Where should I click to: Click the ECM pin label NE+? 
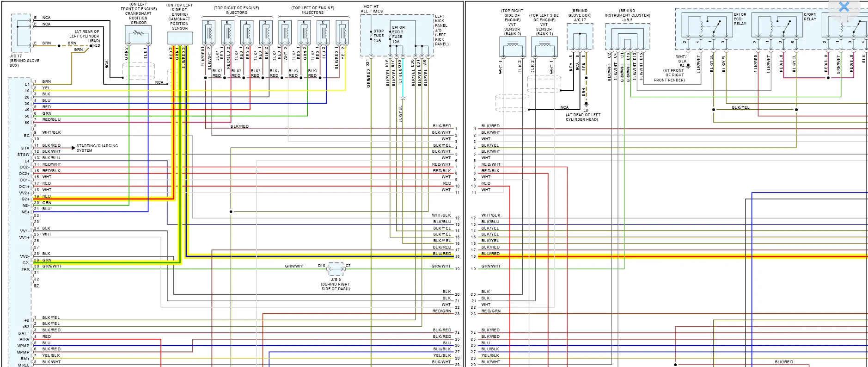[25, 212]
